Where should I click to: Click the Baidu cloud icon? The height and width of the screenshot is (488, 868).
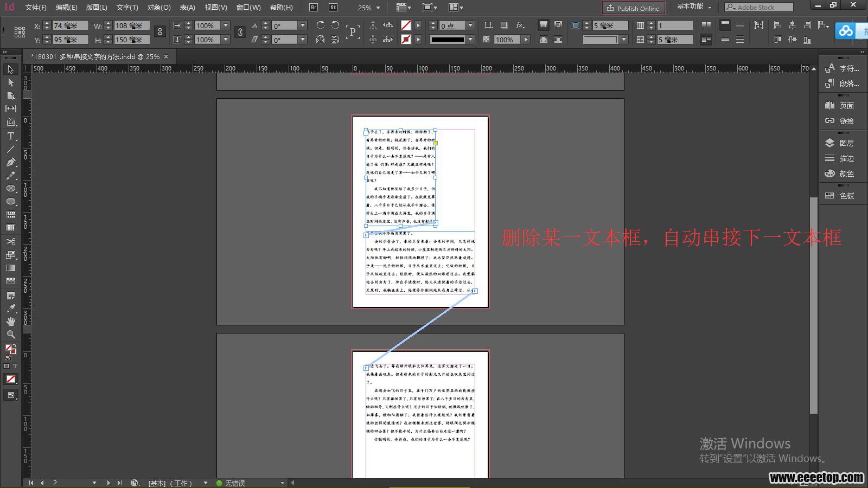(x=845, y=31)
